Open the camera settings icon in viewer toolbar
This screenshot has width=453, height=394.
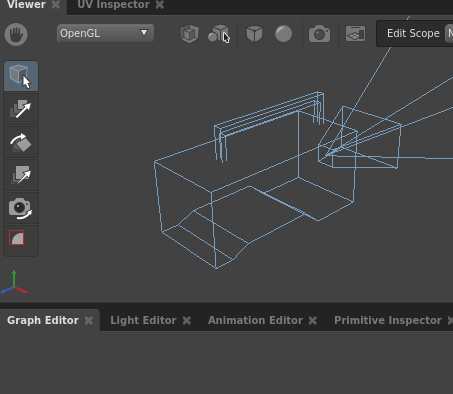[x=319, y=34]
